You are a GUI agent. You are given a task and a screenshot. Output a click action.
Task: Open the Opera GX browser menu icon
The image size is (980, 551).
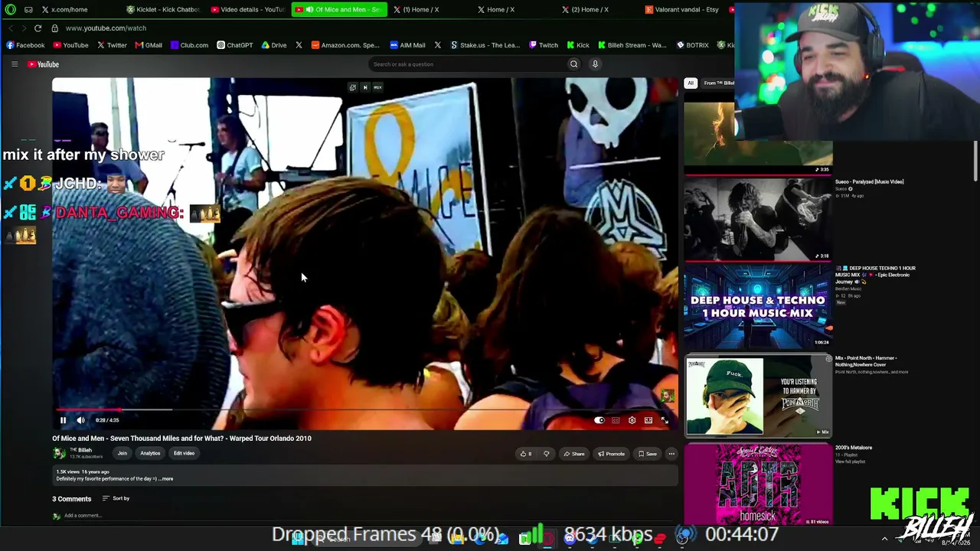(x=11, y=9)
